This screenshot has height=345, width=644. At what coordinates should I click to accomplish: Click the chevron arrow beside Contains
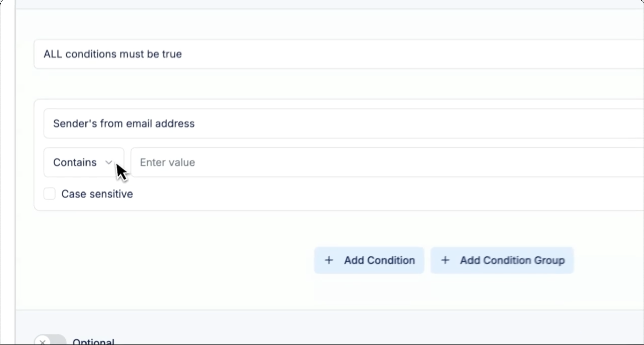109,162
